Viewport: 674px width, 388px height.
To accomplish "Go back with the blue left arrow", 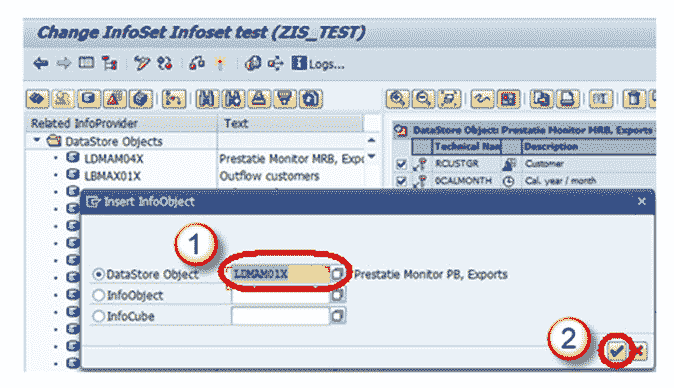I will (x=41, y=64).
